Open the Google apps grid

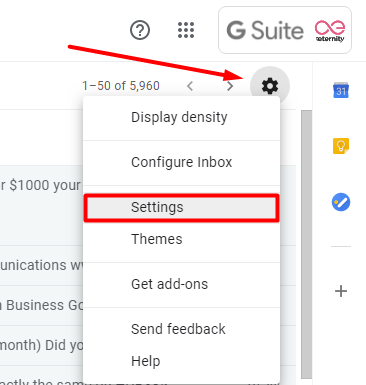186,30
